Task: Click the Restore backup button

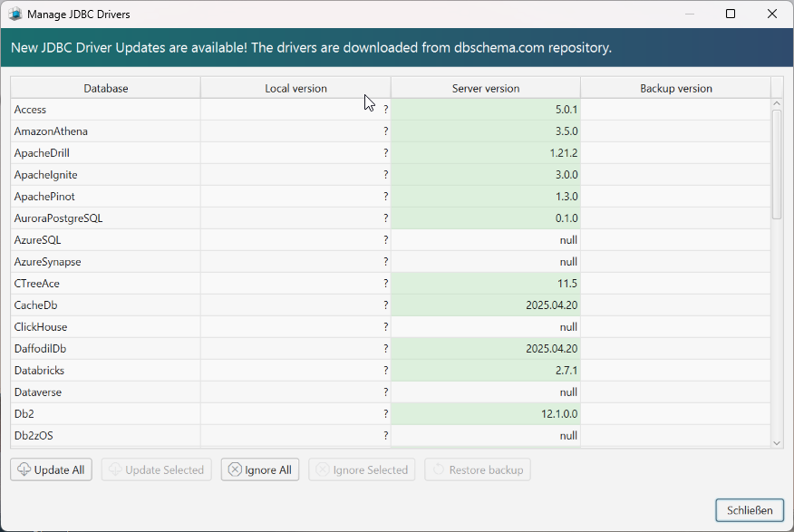Action: [478, 469]
